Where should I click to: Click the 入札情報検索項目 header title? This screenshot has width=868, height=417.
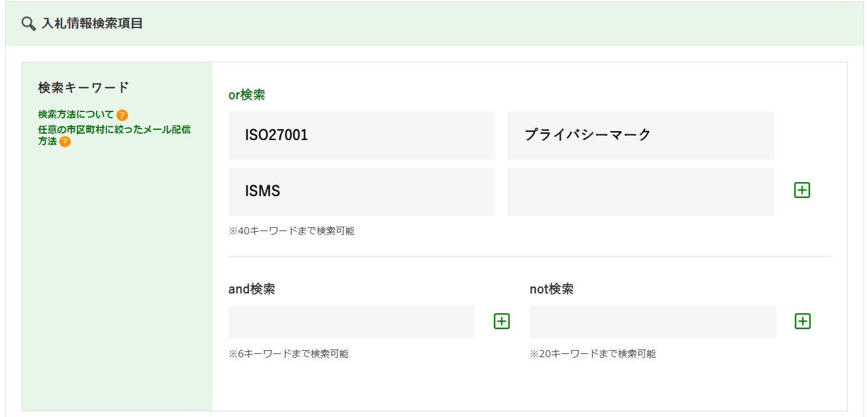[x=92, y=24]
